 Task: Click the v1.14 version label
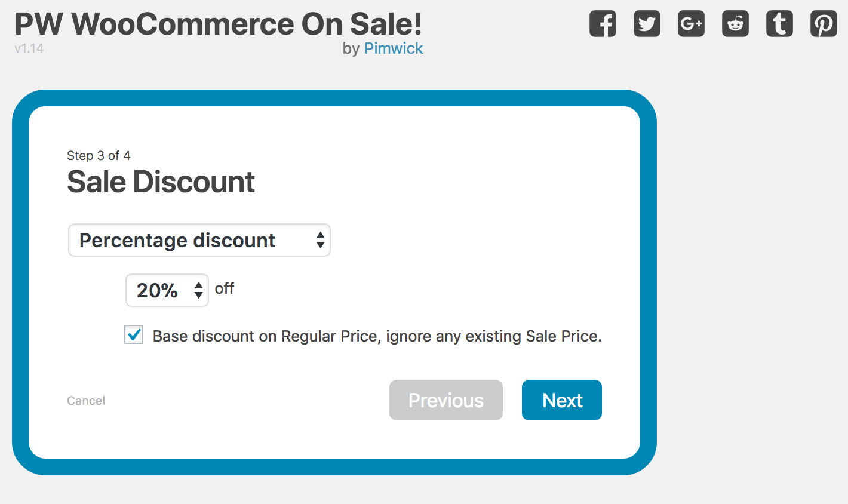(29, 48)
